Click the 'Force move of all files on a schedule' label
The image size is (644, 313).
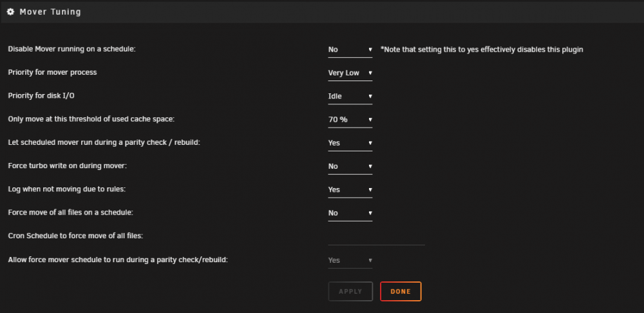71,213
